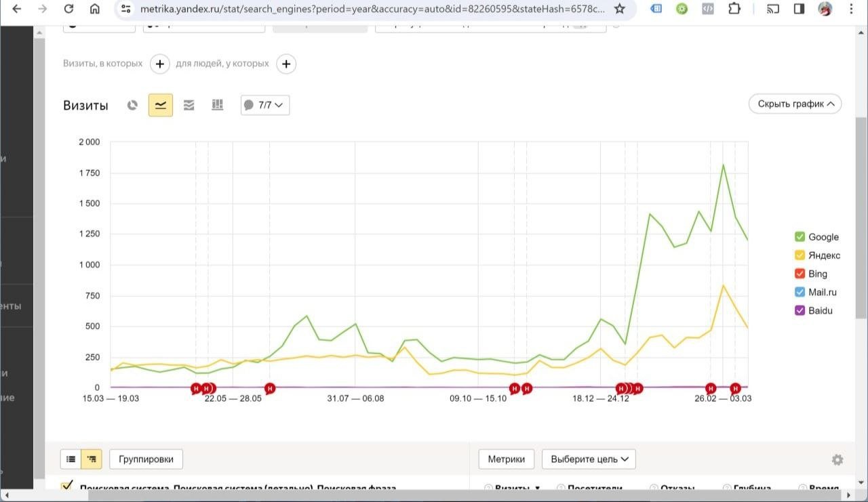This screenshot has width=868, height=502.
Task: Click the last annotation marker on the timeline
Action: point(736,388)
